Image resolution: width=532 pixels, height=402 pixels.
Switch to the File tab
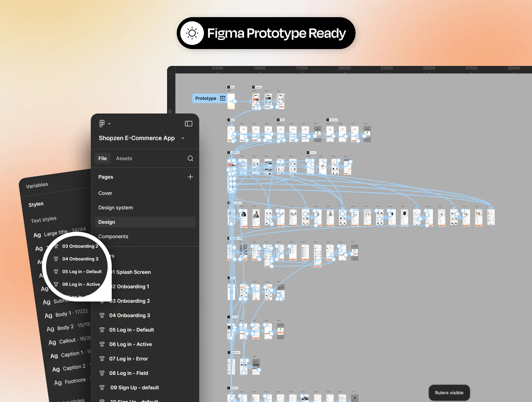point(103,158)
